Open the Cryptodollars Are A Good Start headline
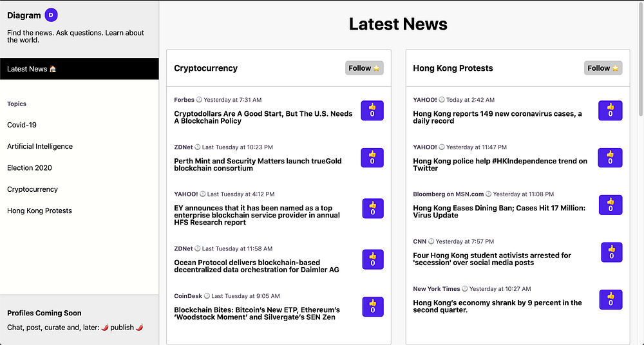Viewport: 644px width, 345px height. (263, 117)
